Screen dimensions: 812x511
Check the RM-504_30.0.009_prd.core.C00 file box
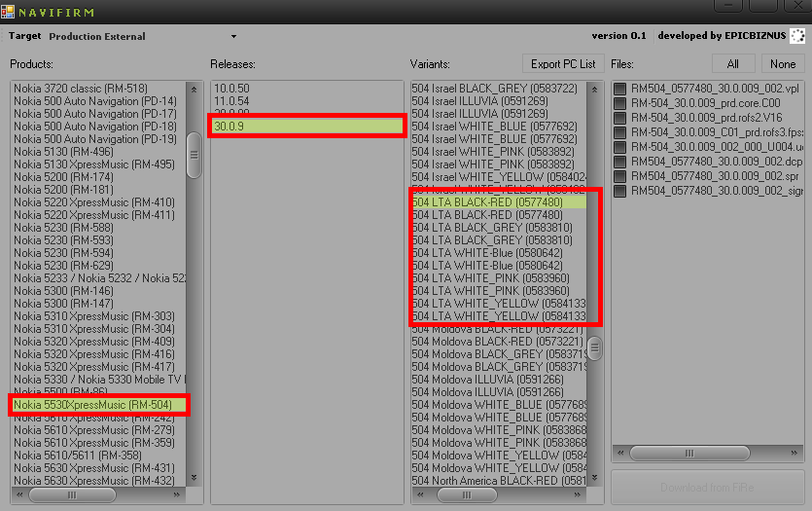619,103
